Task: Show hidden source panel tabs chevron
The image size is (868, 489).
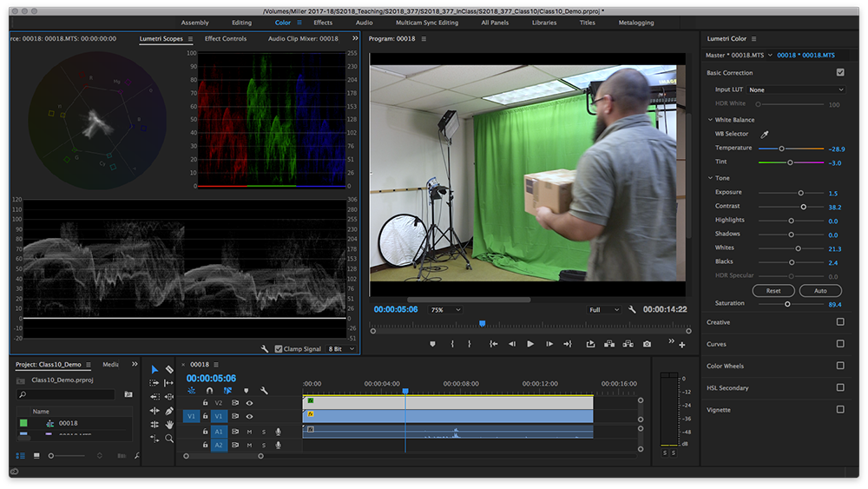Action: pos(355,38)
